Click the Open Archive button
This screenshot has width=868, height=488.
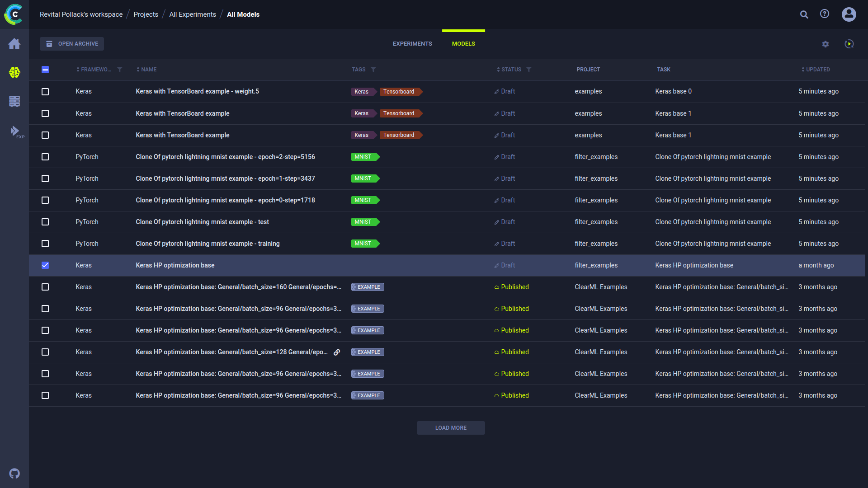pyautogui.click(x=72, y=44)
